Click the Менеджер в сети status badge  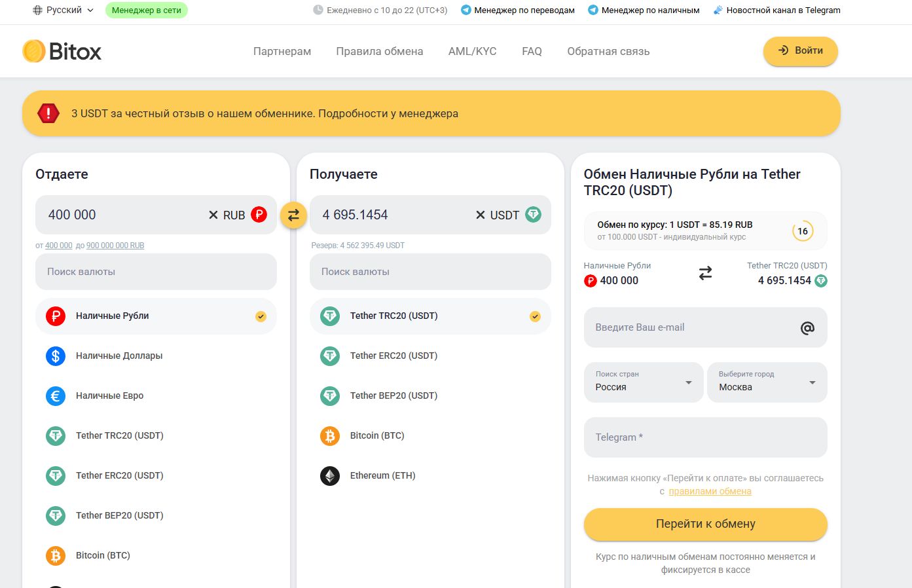pos(147,10)
